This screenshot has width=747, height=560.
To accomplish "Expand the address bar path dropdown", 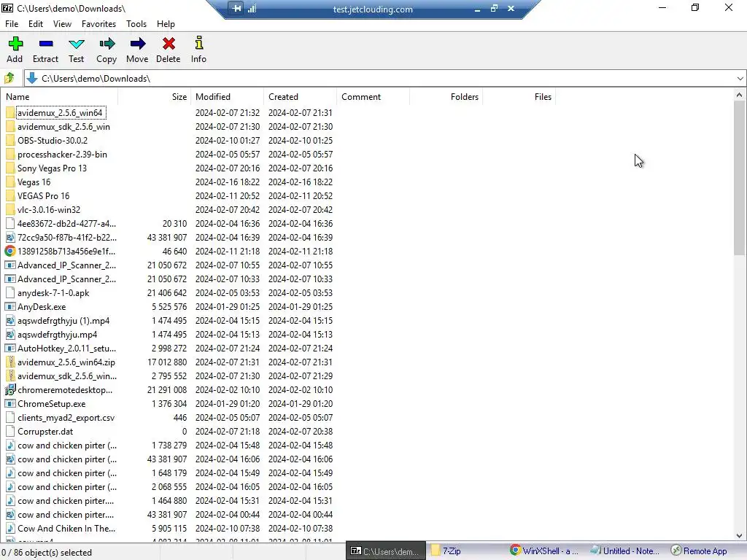I will [740, 79].
